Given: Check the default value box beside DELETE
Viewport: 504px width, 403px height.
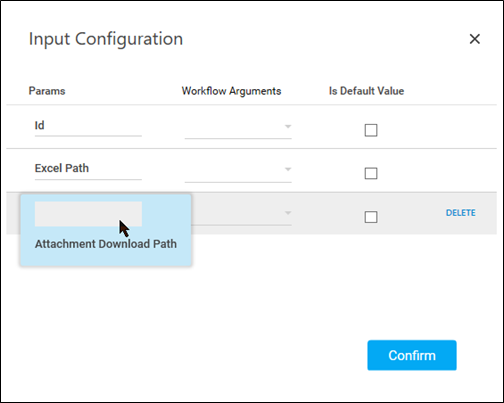Looking at the screenshot, I should click(371, 217).
